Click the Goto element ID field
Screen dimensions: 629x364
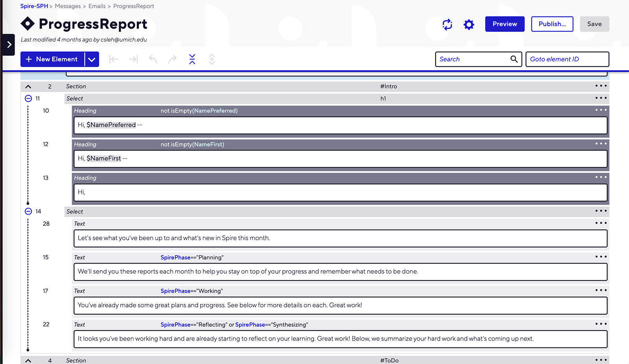coord(567,59)
